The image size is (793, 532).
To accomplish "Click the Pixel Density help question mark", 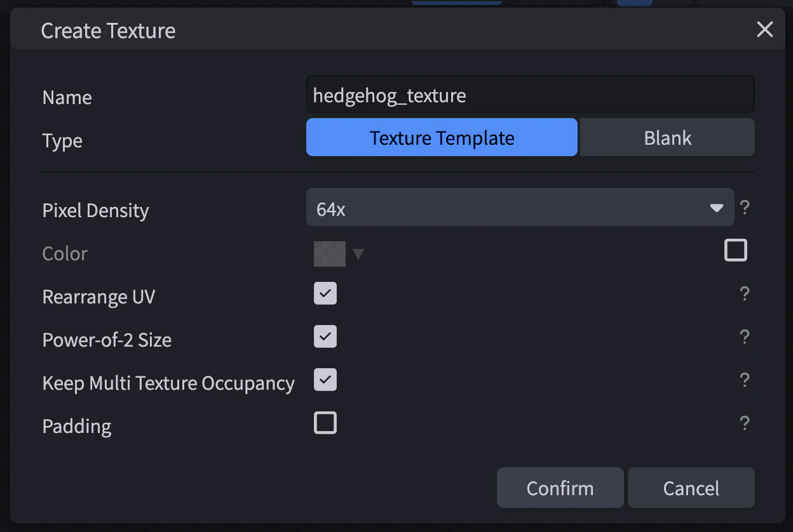I will [745, 208].
